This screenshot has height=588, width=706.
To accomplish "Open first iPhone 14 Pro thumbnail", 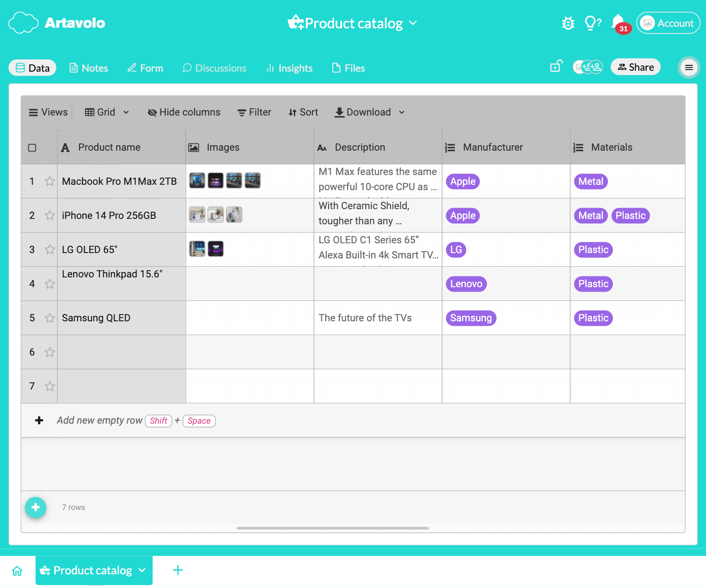I will pyautogui.click(x=197, y=215).
